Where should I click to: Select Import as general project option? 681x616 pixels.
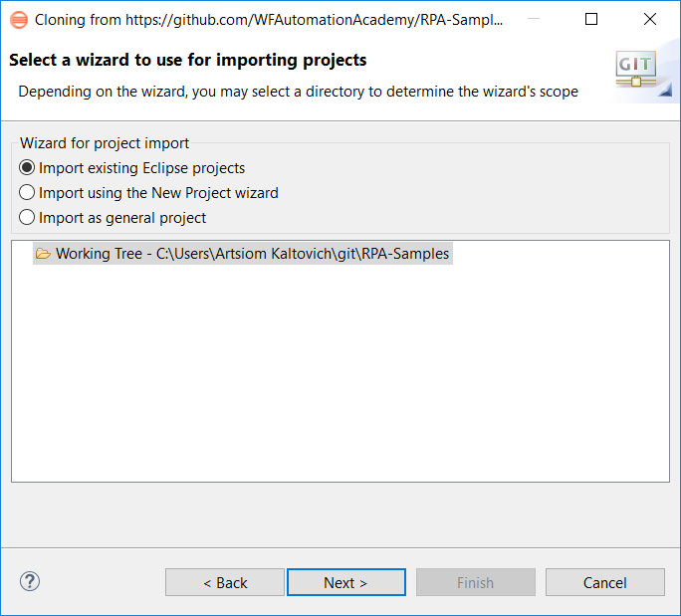[x=113, y=218]
